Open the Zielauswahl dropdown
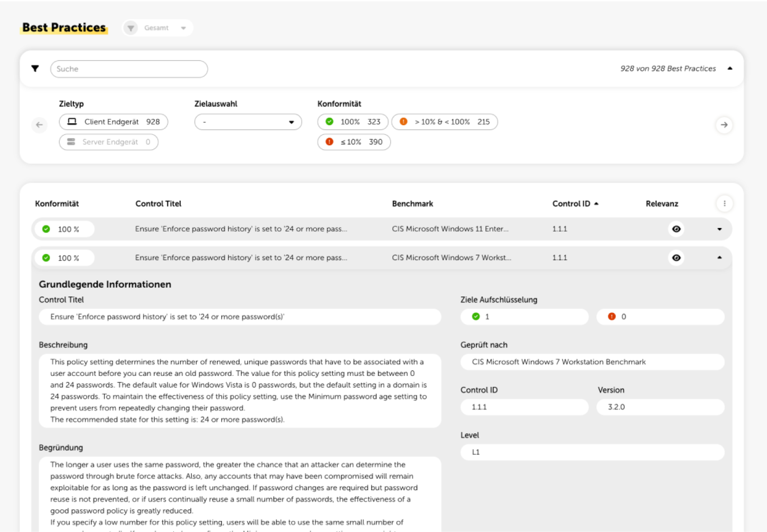This screenshot has height=532, width=767. (x=248, y=122)
